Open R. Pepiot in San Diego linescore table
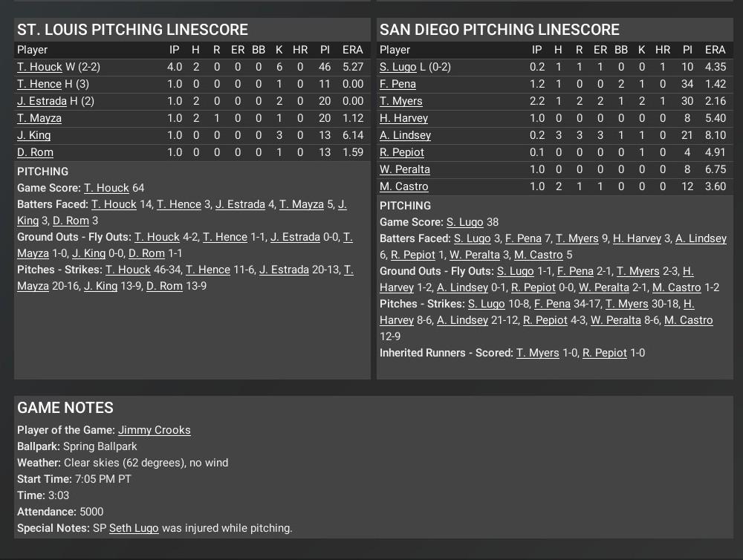This screenshot has height=560, width=743. coord(402,152)
